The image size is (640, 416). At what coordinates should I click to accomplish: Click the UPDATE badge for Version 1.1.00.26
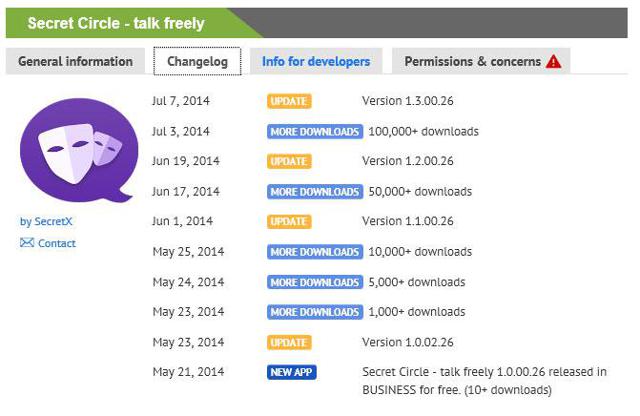click(289, 221)
